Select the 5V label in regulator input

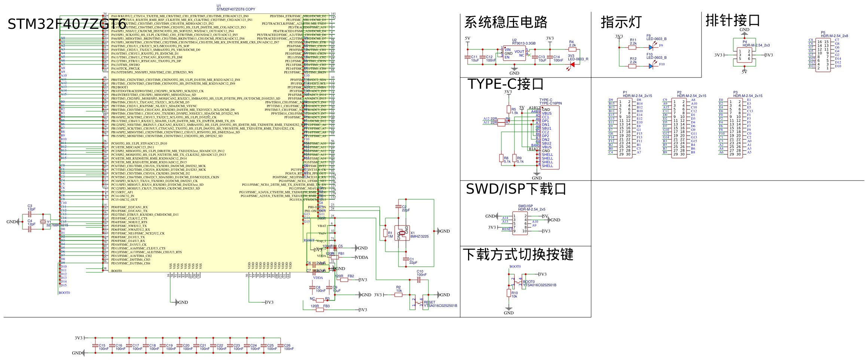tap(468, 38)
